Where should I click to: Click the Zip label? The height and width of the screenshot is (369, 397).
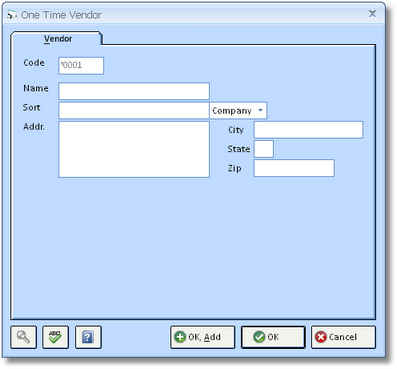coord(234,168)
